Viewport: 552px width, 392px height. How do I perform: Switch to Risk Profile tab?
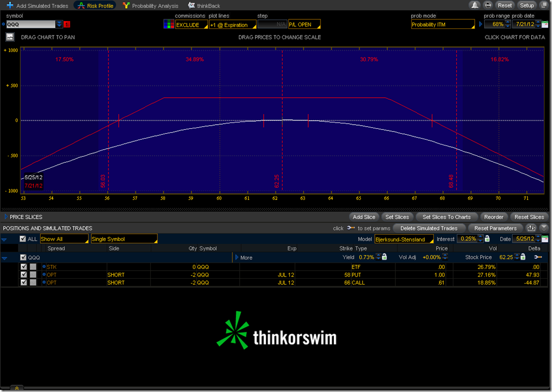coord(96,5)
